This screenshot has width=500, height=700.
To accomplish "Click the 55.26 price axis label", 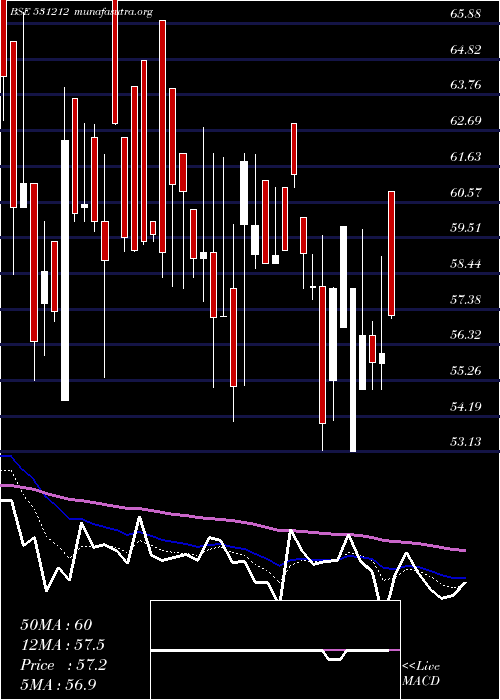I will coord(465,371).
